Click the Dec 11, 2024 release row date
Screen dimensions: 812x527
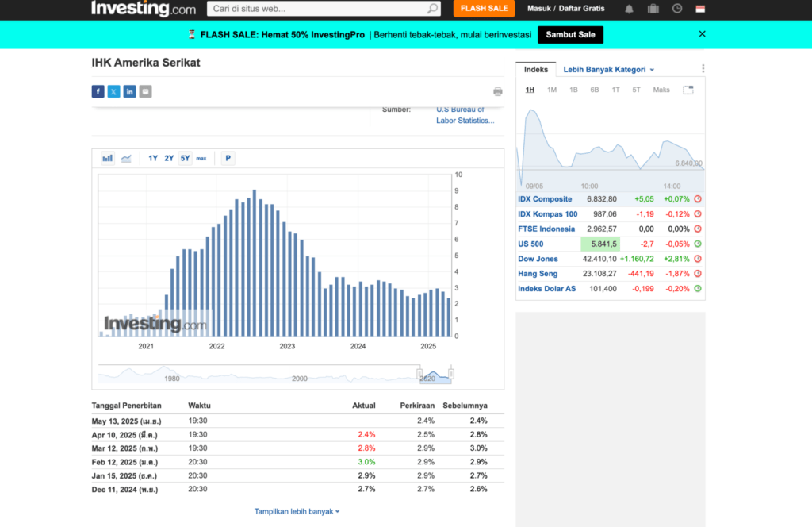[x=124, y=489]
